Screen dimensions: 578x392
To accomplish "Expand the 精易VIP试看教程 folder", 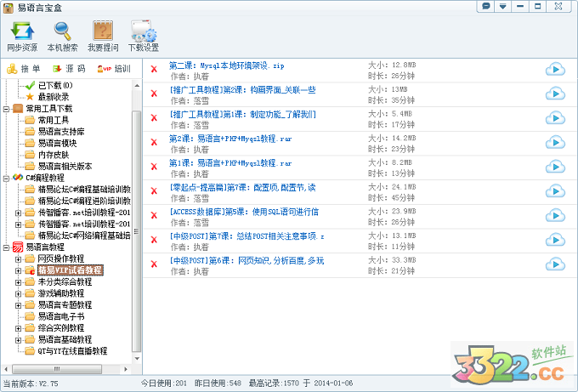I will pyautogui.click(x=18, y=270).
